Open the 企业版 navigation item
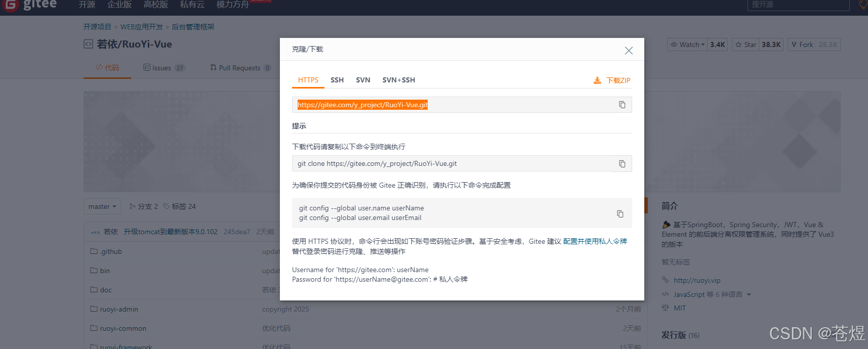This screenshot has height=349, width=868. pos(119,5)
